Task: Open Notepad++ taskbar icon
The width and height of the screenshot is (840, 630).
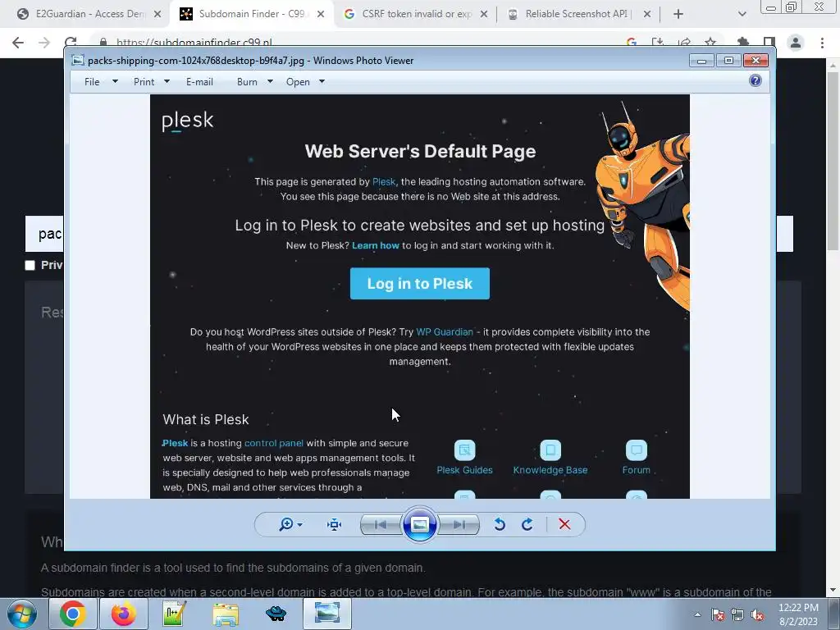Action: [174, 614]
